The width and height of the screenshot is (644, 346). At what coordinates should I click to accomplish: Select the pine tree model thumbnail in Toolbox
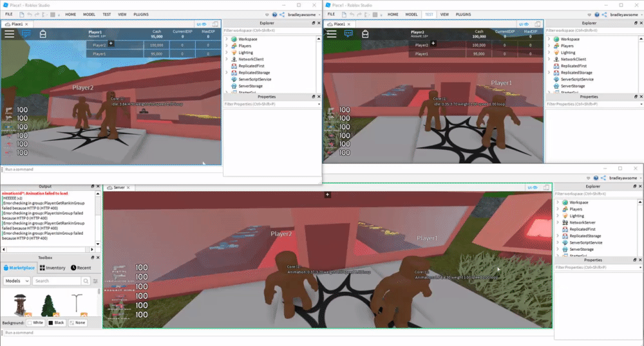click(x=48, y=305)
